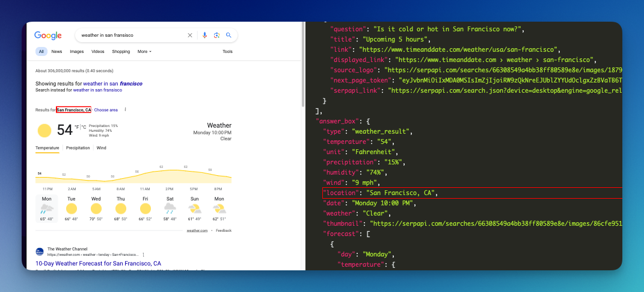Click the JSON "source_logo" line
Image resolution: width=644 pixels, height=292 pixels.
pyautogui.click(x=476, y=70)
